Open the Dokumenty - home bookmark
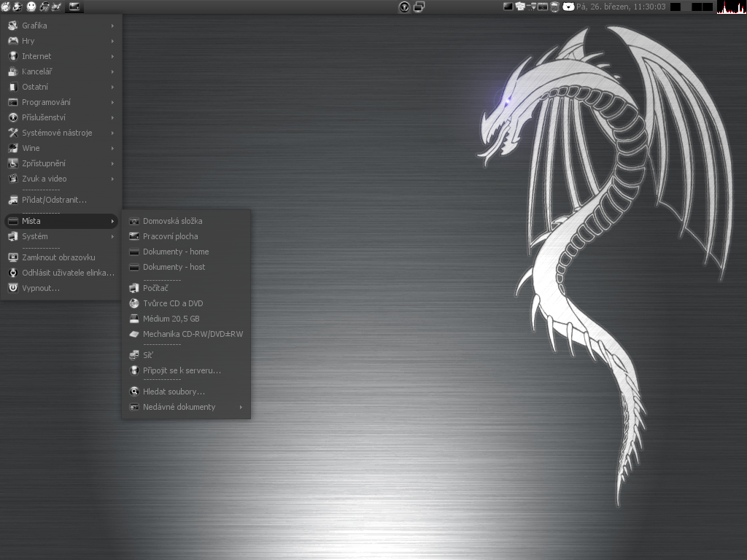This screenshot has height=560, width=747. tap(186, 252)
